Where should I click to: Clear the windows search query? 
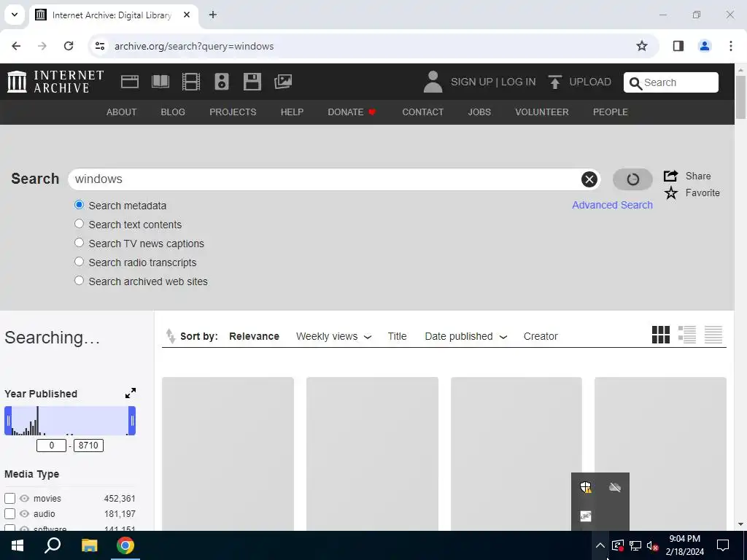click(589, 179)
